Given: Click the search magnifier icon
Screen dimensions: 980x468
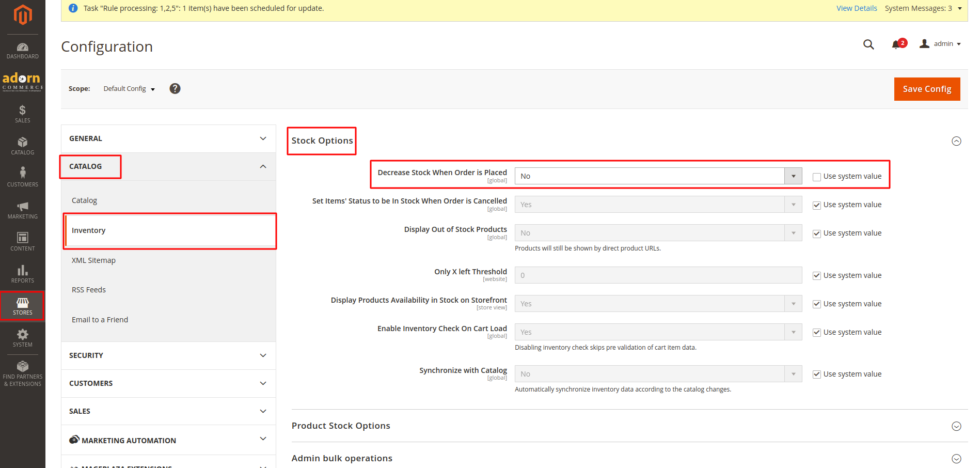Looking at the screenshot, I should (868, 44).
